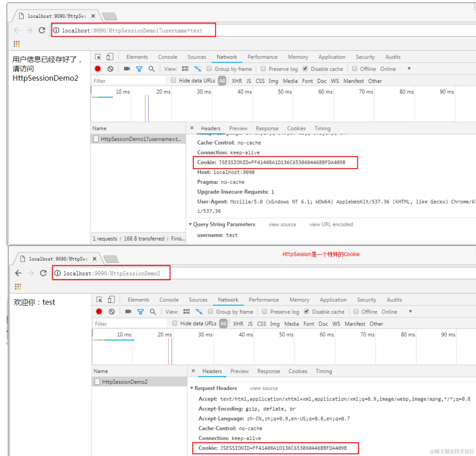Use large request rows view in top DevTools
Viewport: 476px width, 456px height.
point(185,68)
